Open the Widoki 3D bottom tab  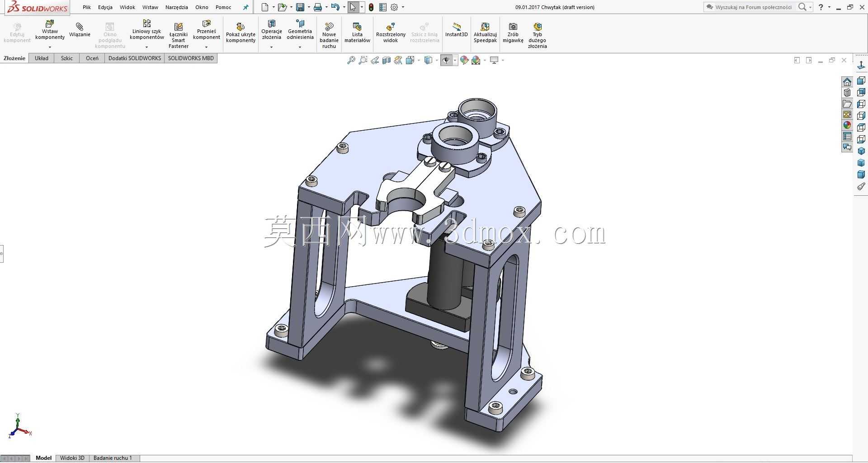pyautogui.click(x=72, y=458)
